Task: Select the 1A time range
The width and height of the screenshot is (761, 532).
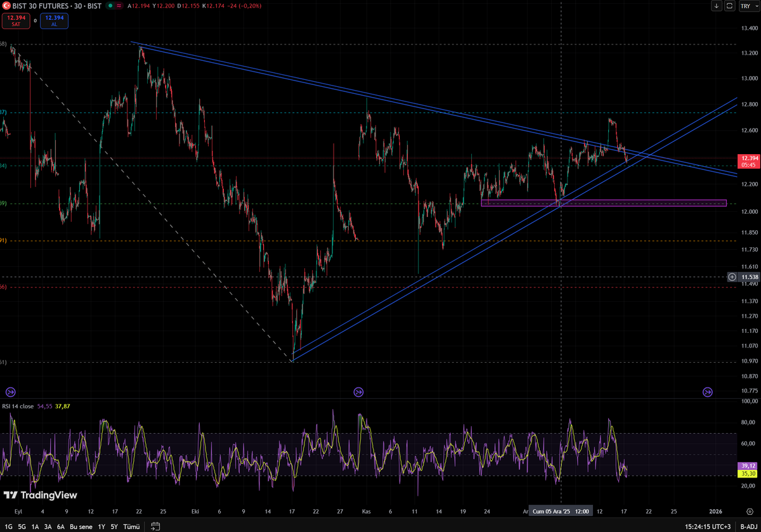Action: click(36, 526)
